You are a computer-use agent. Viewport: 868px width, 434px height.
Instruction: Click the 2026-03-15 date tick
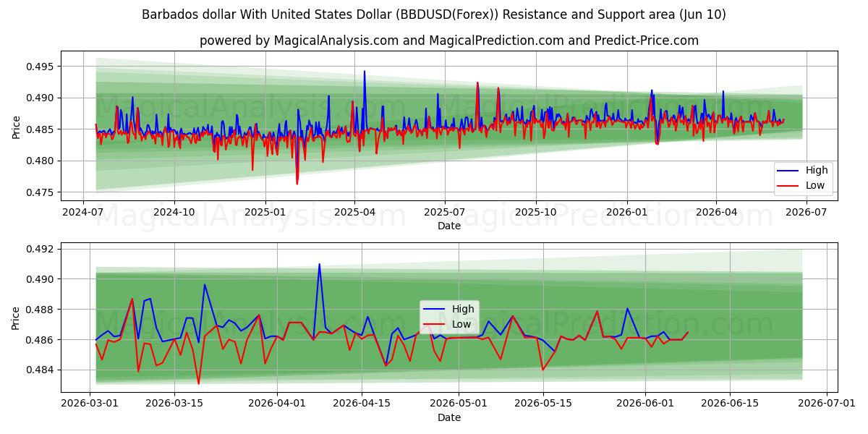pyautogui.click(x=174, y=404)
